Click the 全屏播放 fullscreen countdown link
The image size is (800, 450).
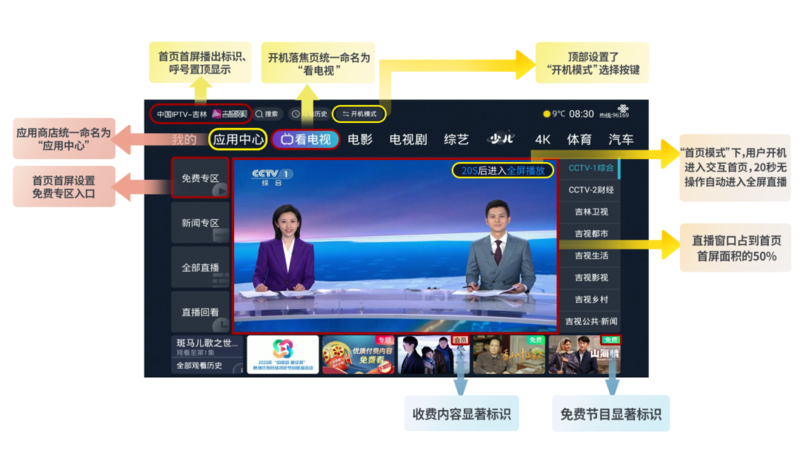pos(527,171)
